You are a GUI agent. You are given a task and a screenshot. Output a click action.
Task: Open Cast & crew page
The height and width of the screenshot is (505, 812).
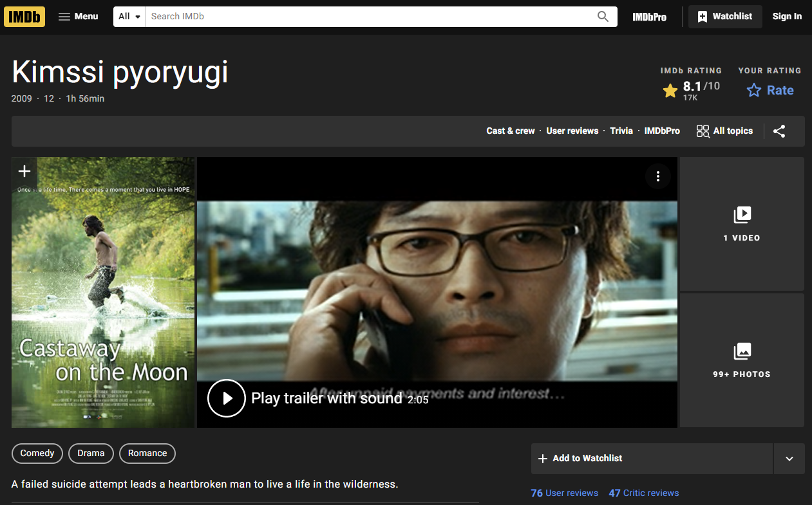(510, 131)
